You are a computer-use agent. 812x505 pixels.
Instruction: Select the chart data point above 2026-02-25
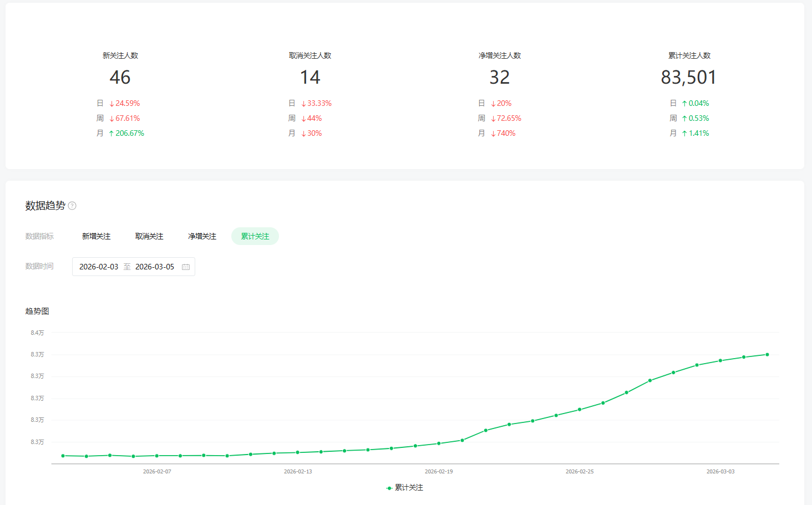click(x=580, y=410)
